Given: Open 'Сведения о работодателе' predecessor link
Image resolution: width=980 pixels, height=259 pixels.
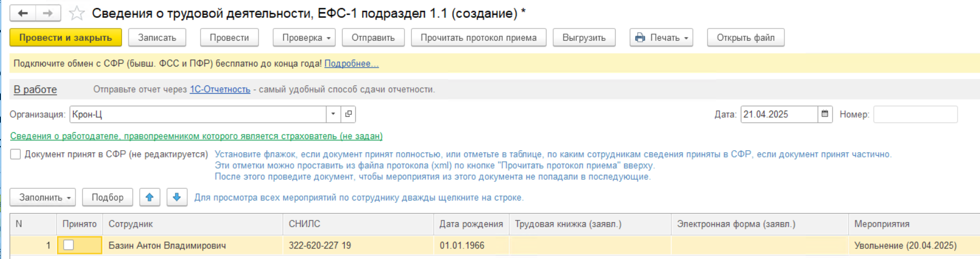Looking at the screenshot, I should click(196, 136).
